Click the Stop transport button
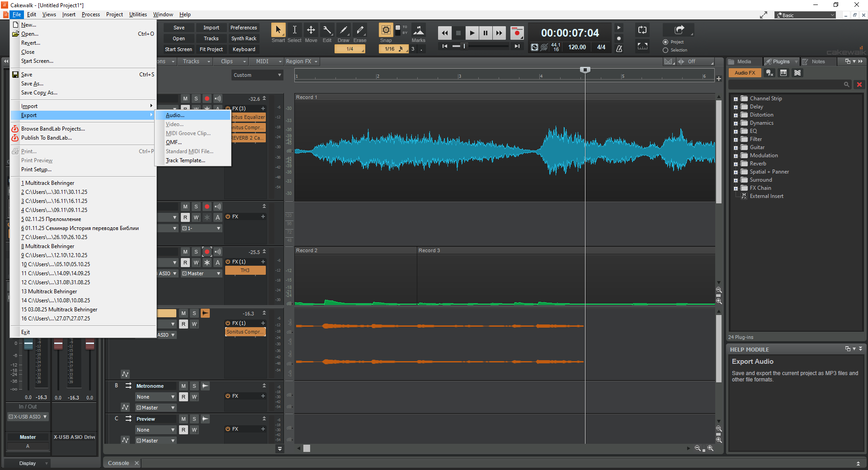868x470 pixels. pos(458,33)
